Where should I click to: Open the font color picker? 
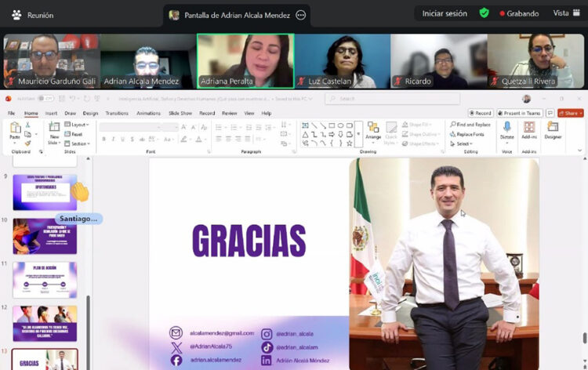click(201, 139)
